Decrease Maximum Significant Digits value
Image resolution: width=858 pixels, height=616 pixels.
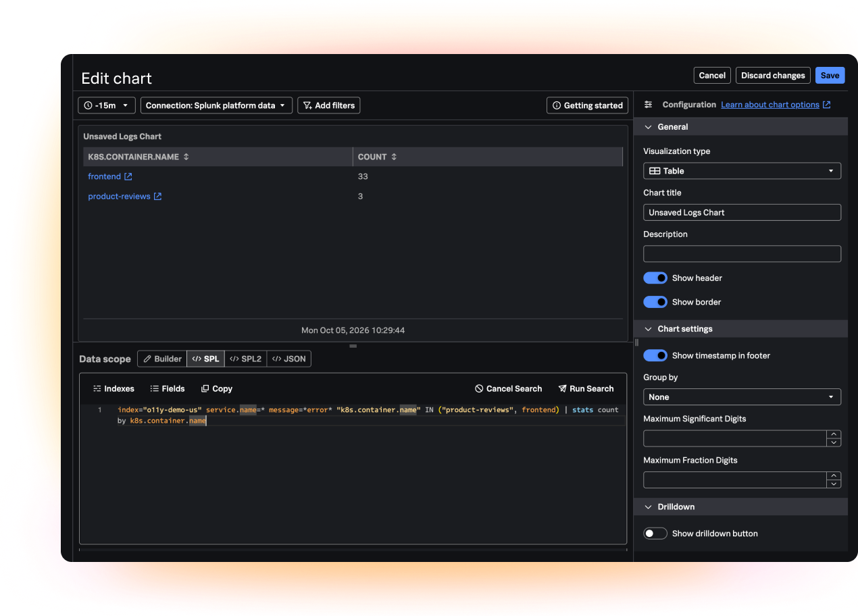(x=834, y=442)
